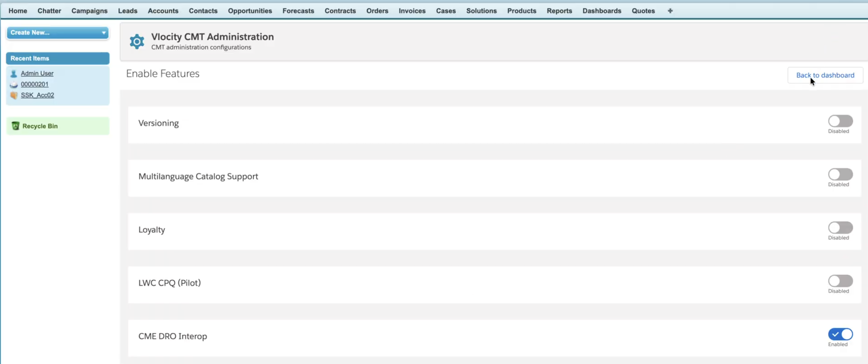Click the Multilanguage Catalog Support label
Viewport: 868px width, 364px height.
pyautogui.click(x=198, y=177)
